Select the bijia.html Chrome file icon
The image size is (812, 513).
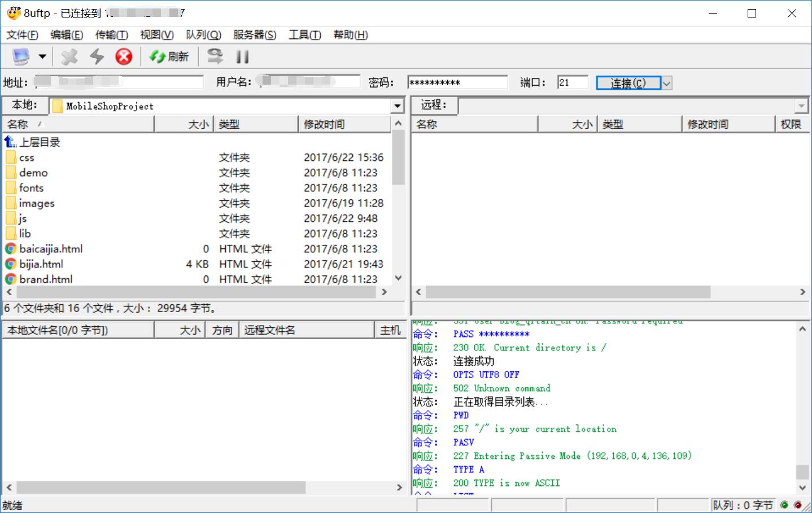(11, 264)
